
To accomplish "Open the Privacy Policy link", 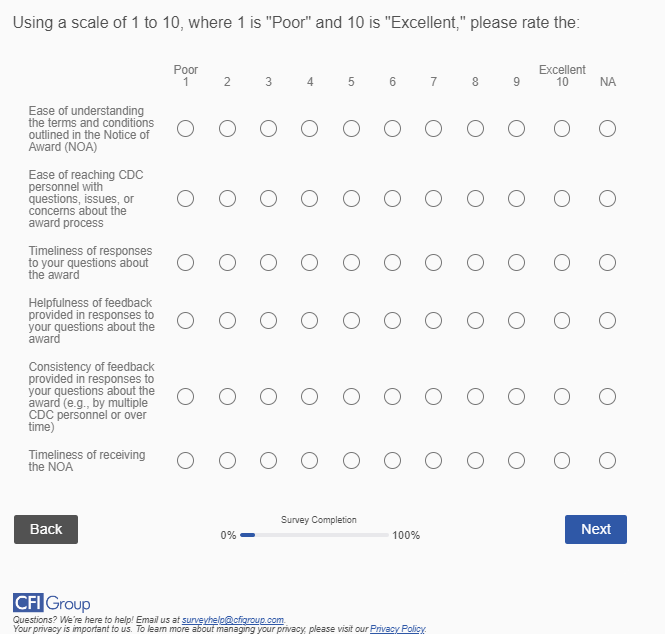I will coord(397,629).
